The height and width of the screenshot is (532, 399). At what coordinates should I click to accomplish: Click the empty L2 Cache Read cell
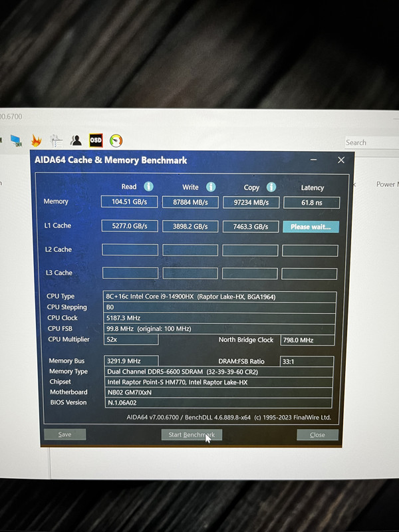(130, 250)
